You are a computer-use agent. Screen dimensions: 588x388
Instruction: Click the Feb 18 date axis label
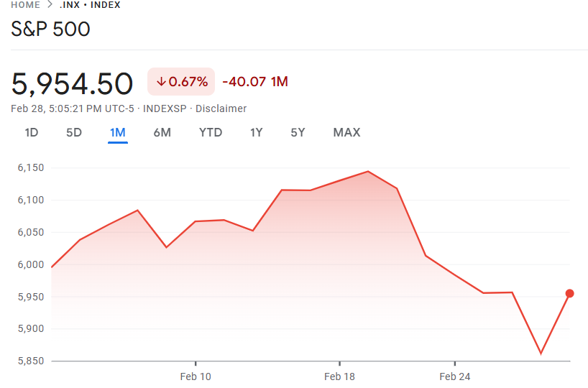339,377
